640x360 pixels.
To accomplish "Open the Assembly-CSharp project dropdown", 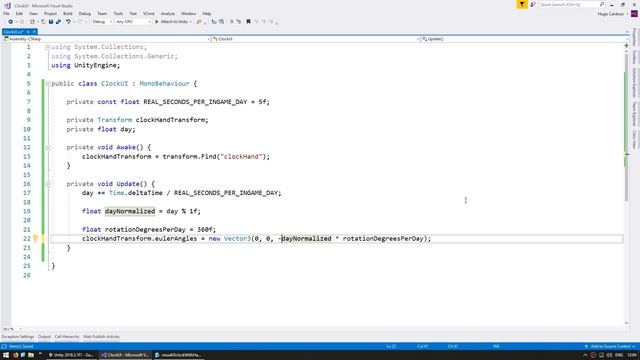I will (107, 39).
